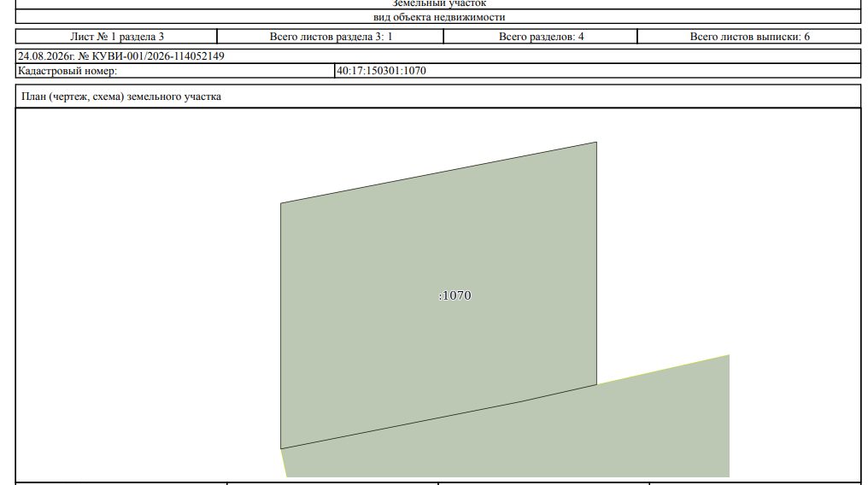Click the 'Всего разделов: 4' cell
Viewport: 868px width, 485px height.
click(541, 37)
